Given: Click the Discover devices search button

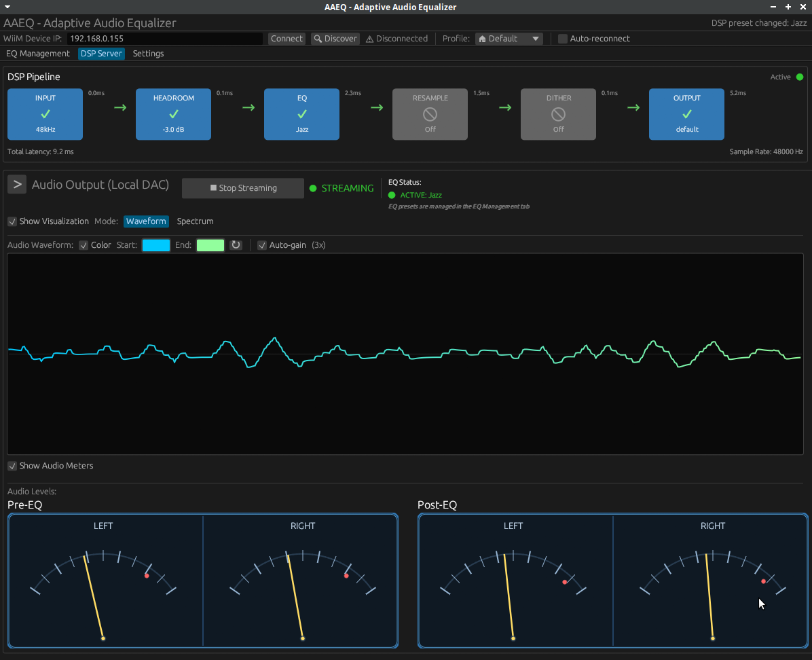Looking at the screenshot, I should [335, 39].
